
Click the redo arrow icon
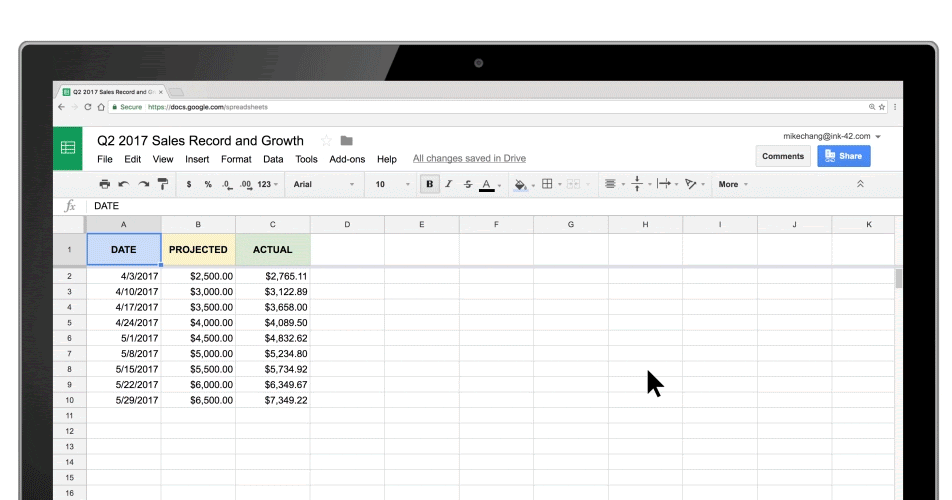[x=143, y=184]
